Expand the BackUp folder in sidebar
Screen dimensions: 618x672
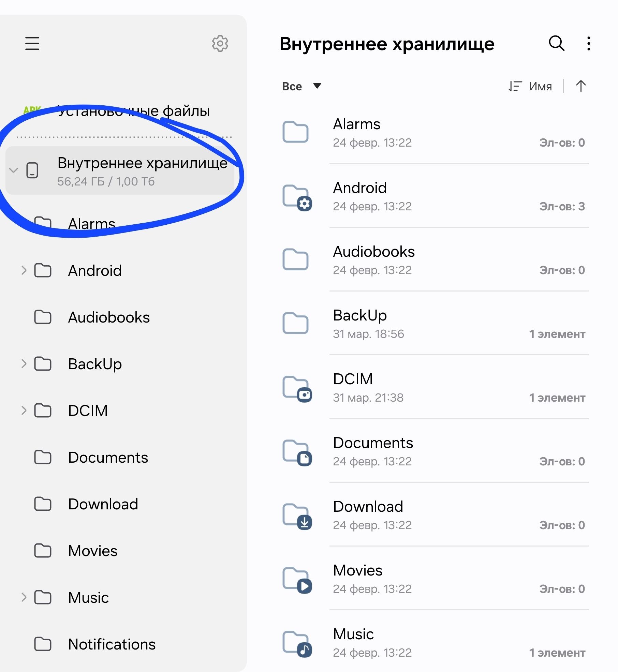[x=24, y=364]
